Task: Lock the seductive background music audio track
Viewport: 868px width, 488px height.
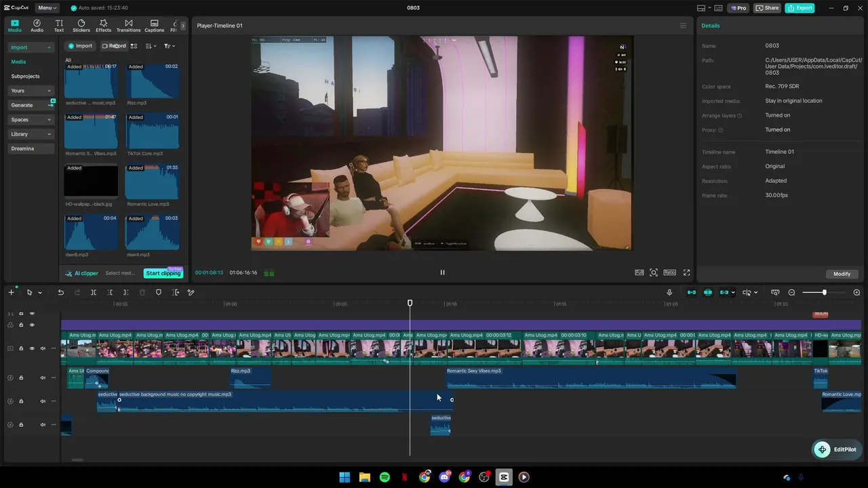Action: coord(21,401)
